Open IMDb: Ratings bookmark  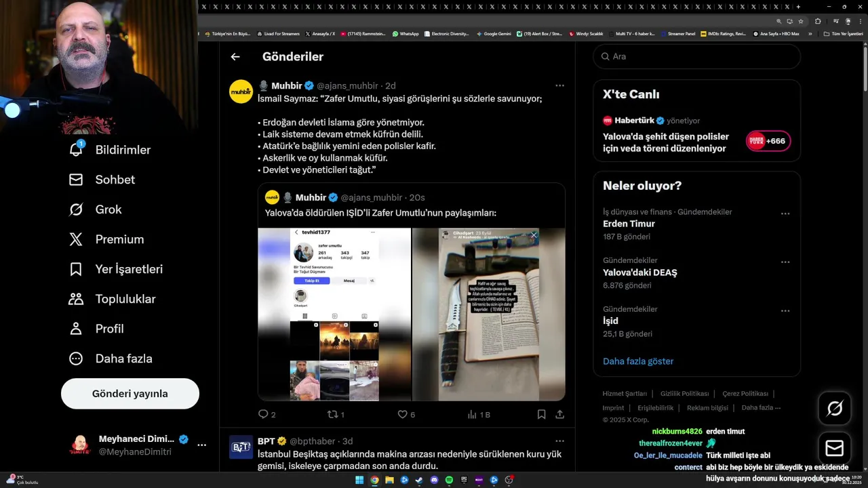click(x=723, y=33)
